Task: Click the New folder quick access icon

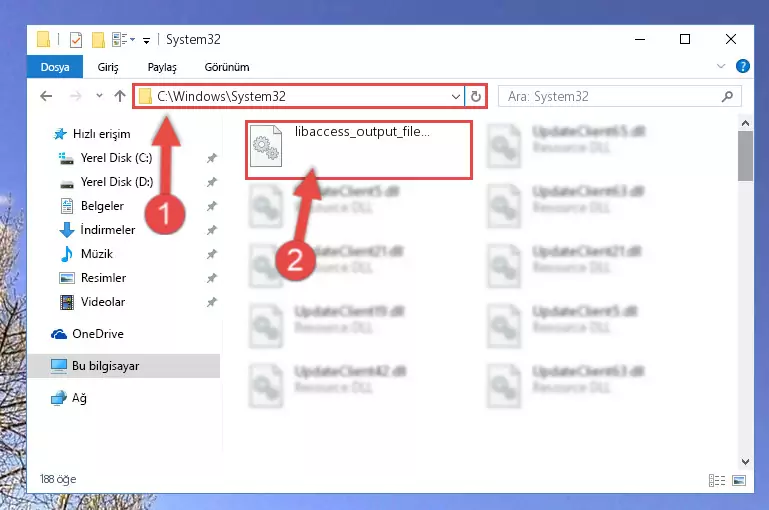Action: 98,40
